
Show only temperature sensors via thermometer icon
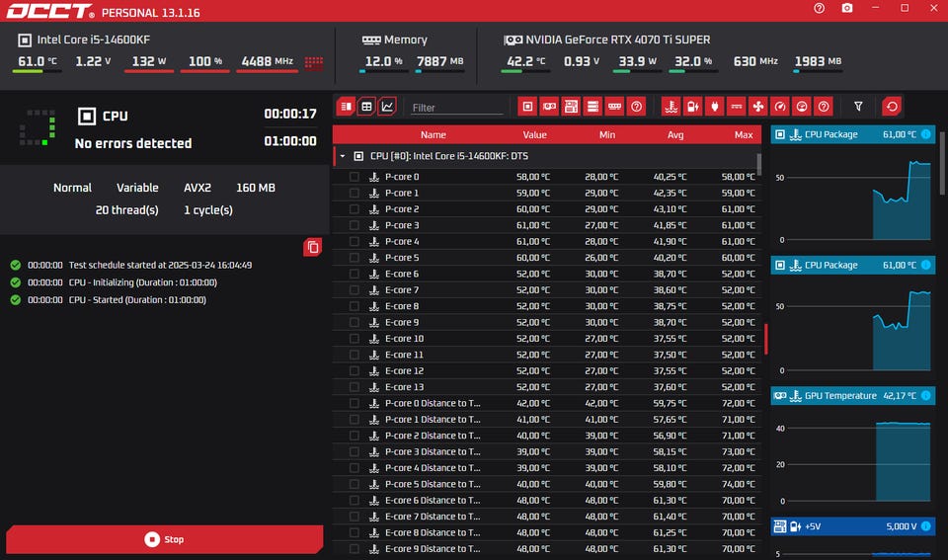(x=671, y=107)
